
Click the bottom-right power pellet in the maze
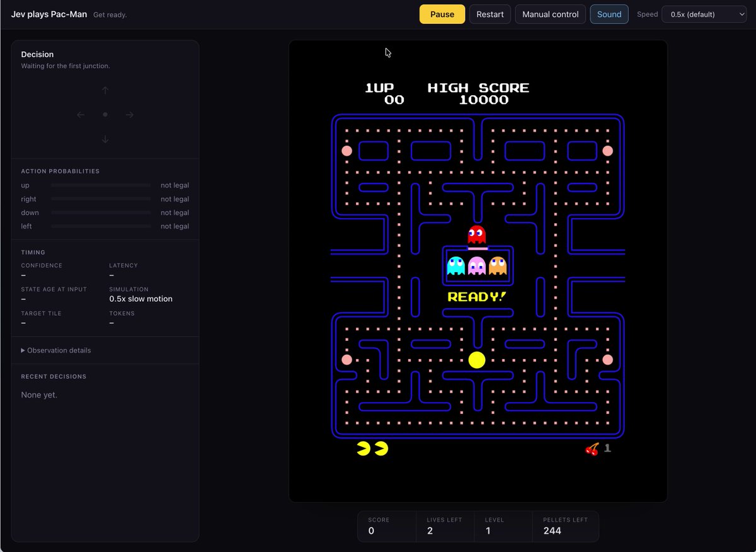607,360
